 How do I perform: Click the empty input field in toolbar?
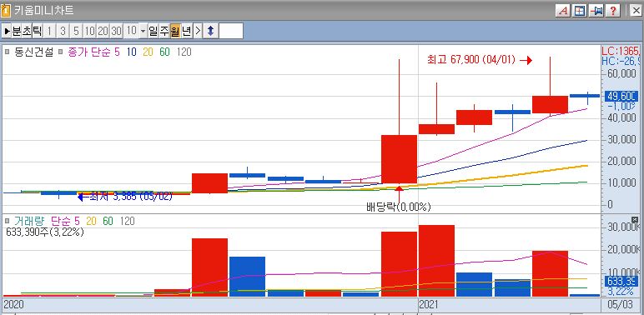[231, 31]
